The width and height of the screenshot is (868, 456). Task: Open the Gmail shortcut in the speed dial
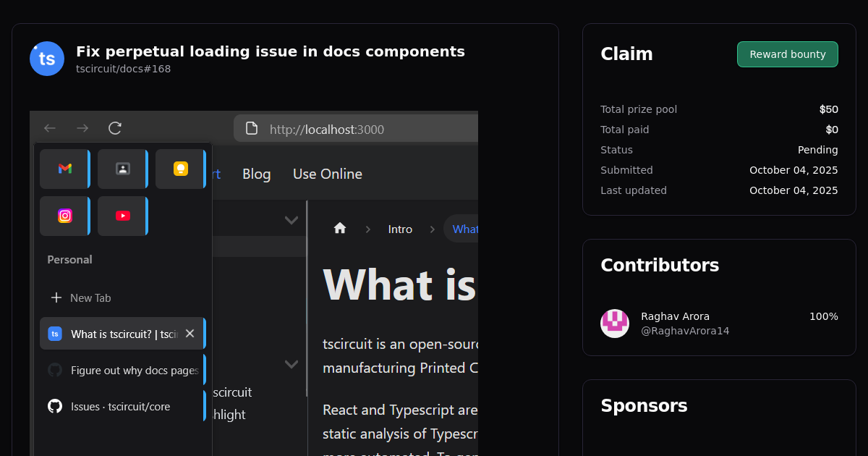coord(64,169)
